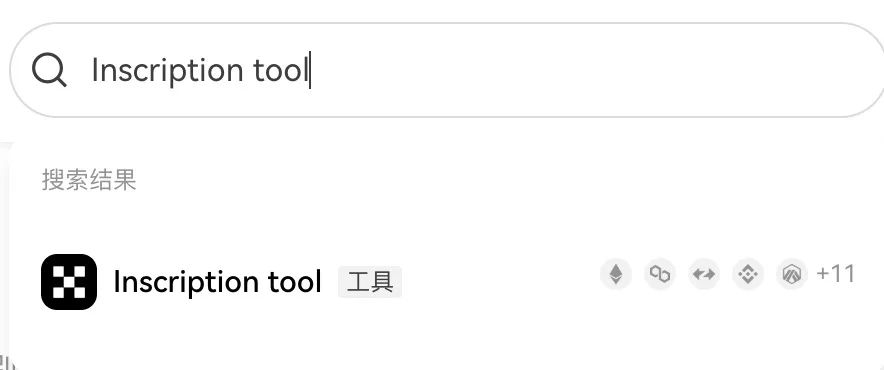Screen dimensions: 884x370
Task: Click the '工具' category tag
Action: point(370,282)
